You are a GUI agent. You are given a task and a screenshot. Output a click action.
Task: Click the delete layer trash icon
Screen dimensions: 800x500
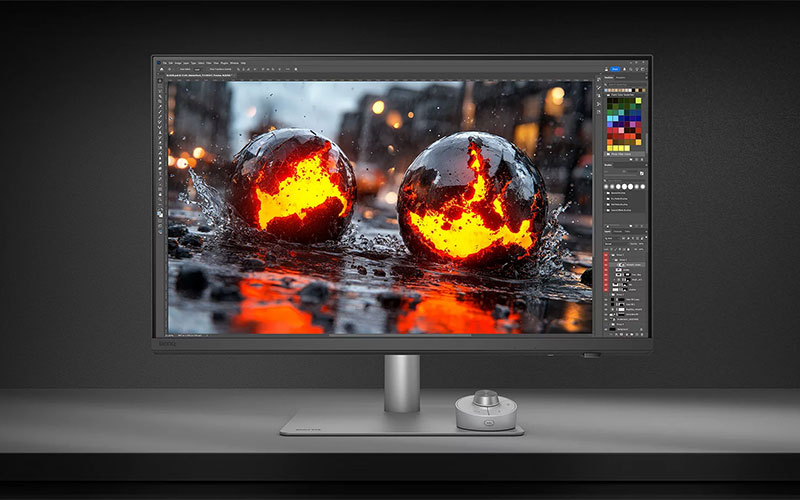[642, 335]
